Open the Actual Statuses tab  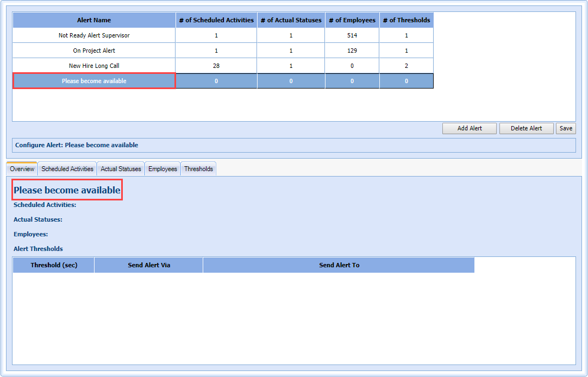[121, 169]
